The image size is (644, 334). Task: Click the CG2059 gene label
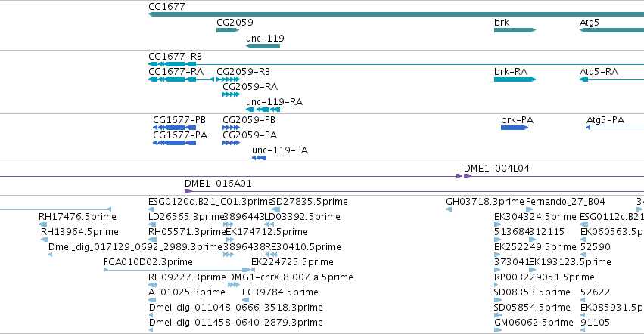pyautogui.click(x=235, y=22)
